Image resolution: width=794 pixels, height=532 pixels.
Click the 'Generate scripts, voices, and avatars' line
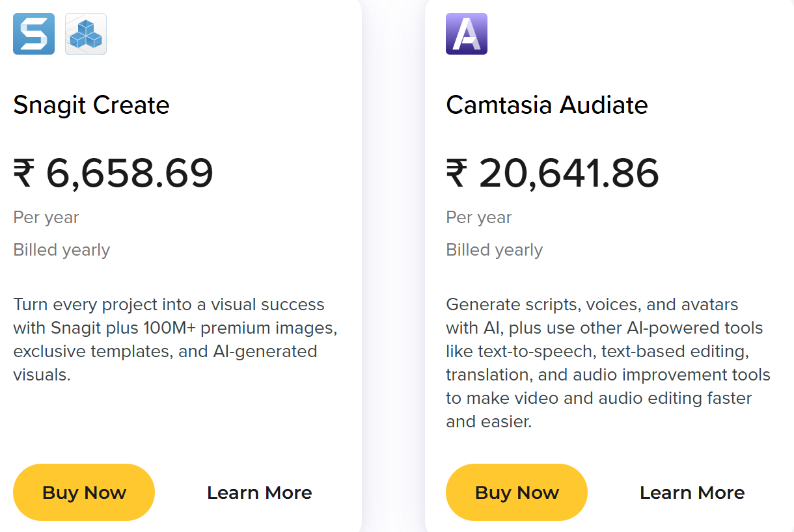point(592,304)
